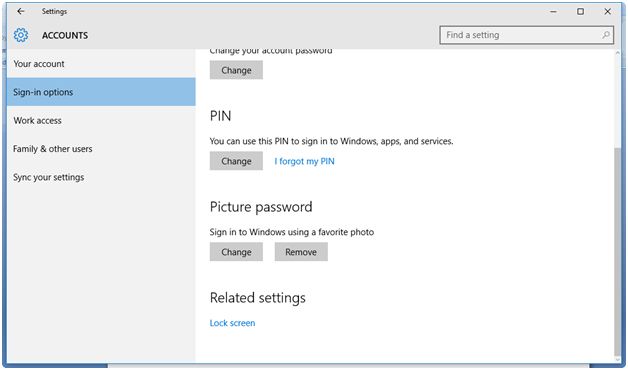Click 'You can use this PIN' description
This screenshot has height=370, width=628.
point(332,141)
